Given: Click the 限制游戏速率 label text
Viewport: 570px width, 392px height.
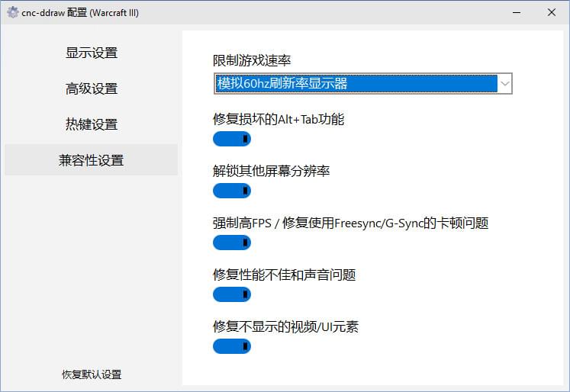Looking at the screenshot, I should [252, 60].
